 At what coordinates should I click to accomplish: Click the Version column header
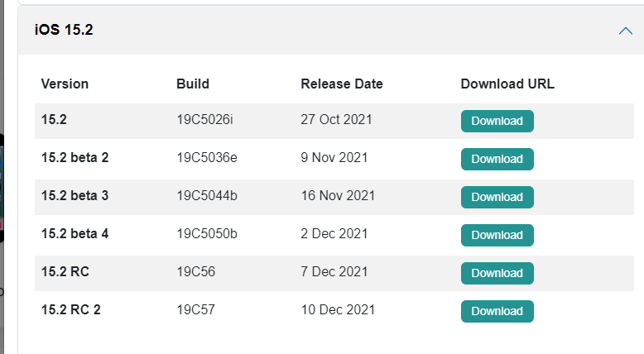click(65, 84)
